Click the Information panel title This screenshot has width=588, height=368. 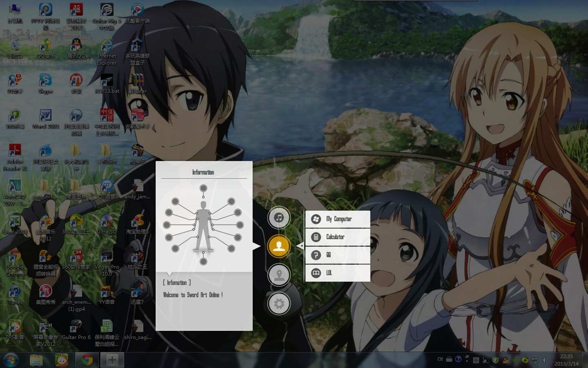pyautogui.click(x=203, y=172)
